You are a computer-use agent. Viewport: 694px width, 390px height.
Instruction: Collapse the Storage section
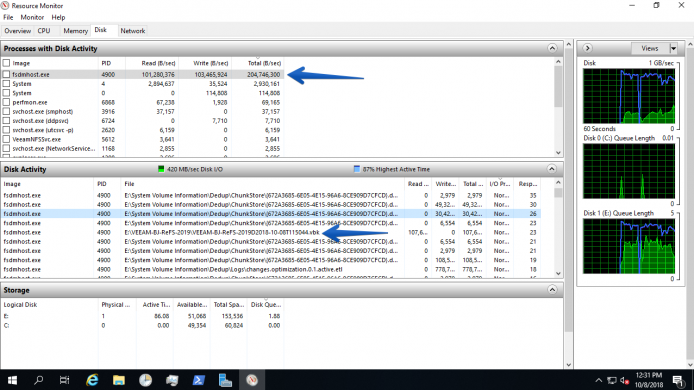552,290
